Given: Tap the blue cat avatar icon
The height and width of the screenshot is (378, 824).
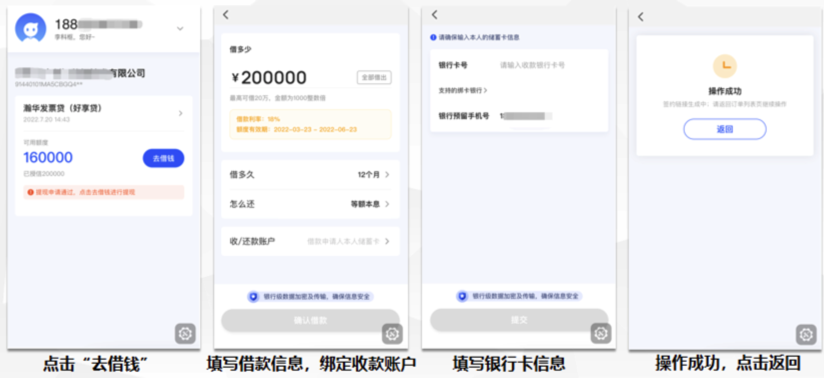Looking at the screenshot, I should point(30,28).
